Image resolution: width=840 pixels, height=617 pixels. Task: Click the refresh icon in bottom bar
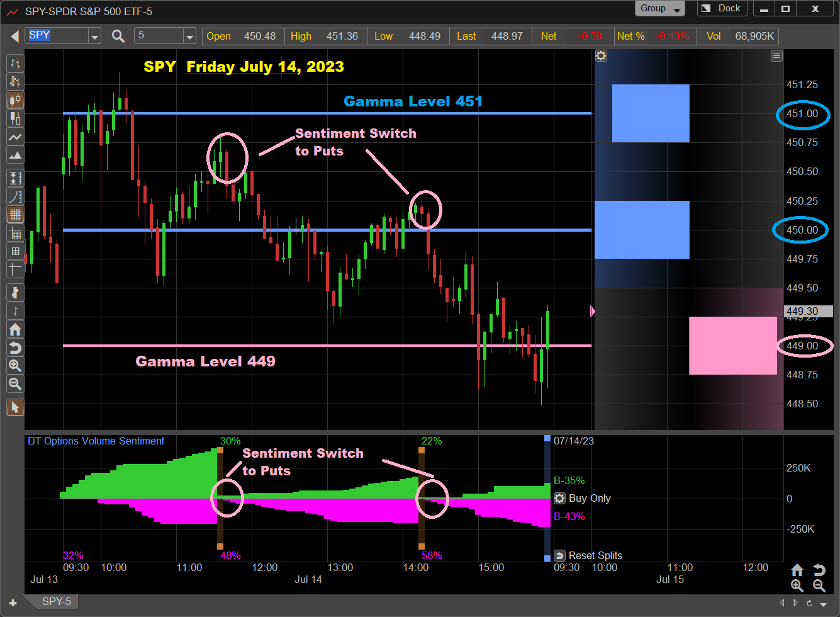point(810,603)
